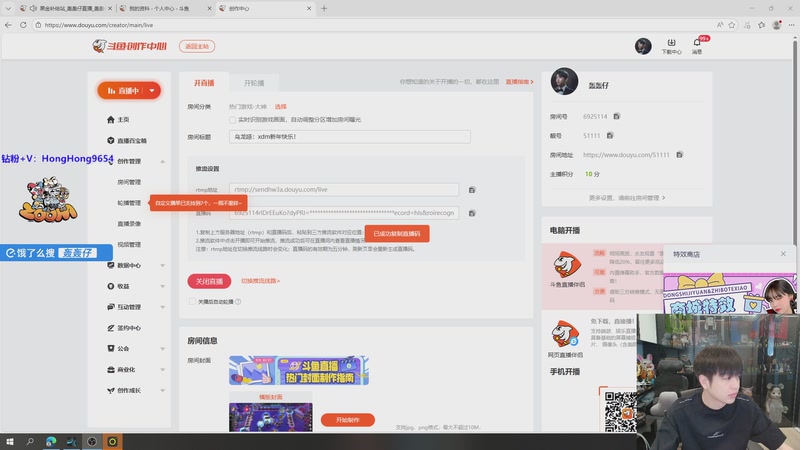Open 下载中心 download center in header
The image size is (800, 450).
671,46
